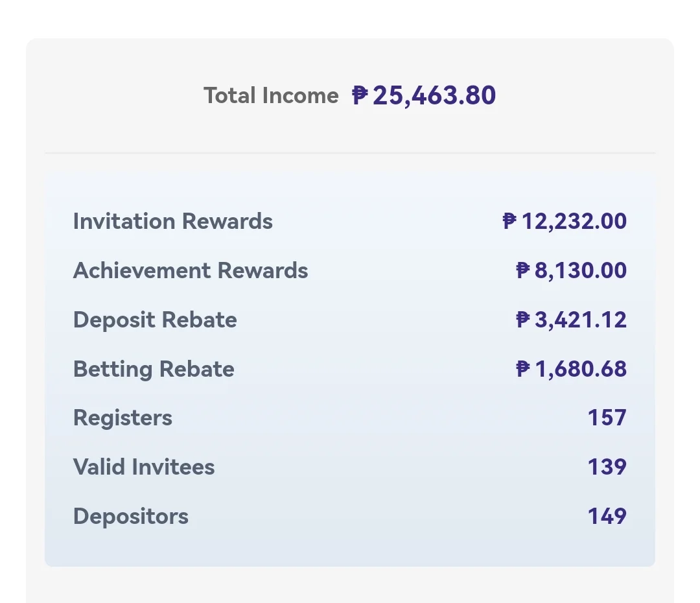
Task: Click peso sign next to 8,130.00
Action: tap(523, 270)
